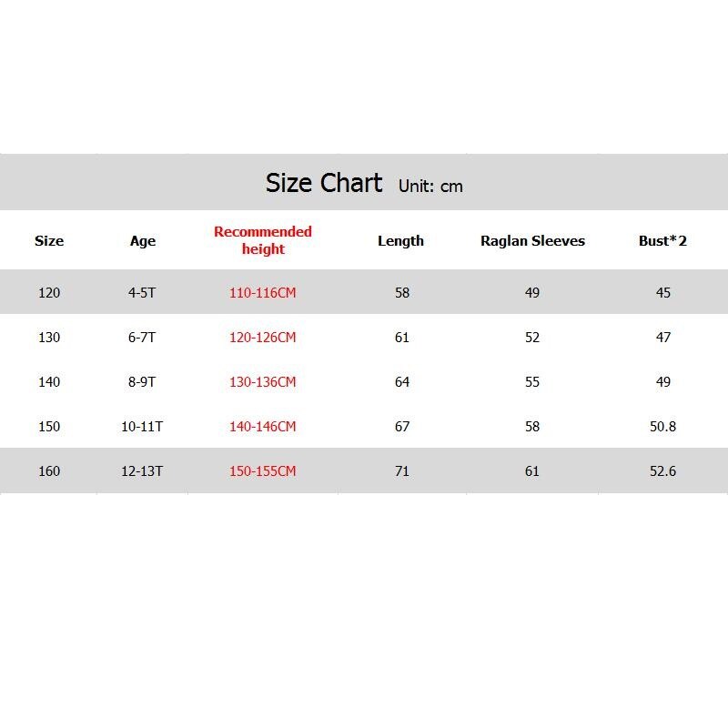Click the Size column header
The image size is (728, 728).
tap(49, 241)
